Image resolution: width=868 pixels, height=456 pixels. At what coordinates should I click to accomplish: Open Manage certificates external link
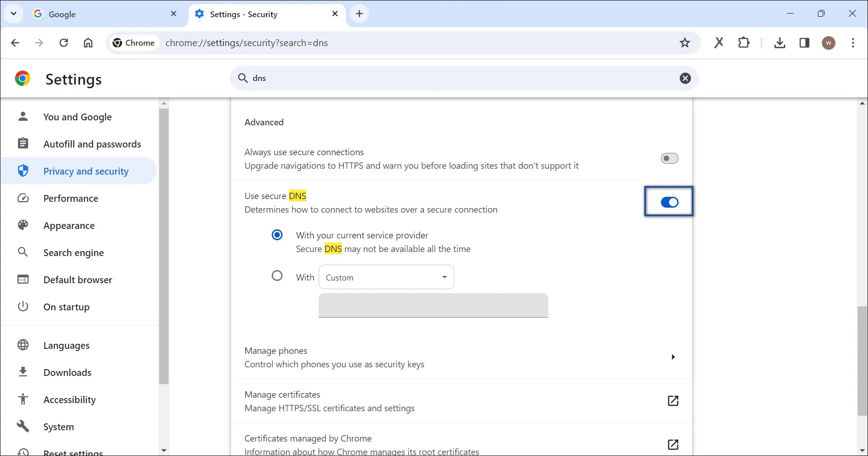(x=673, y=401)
